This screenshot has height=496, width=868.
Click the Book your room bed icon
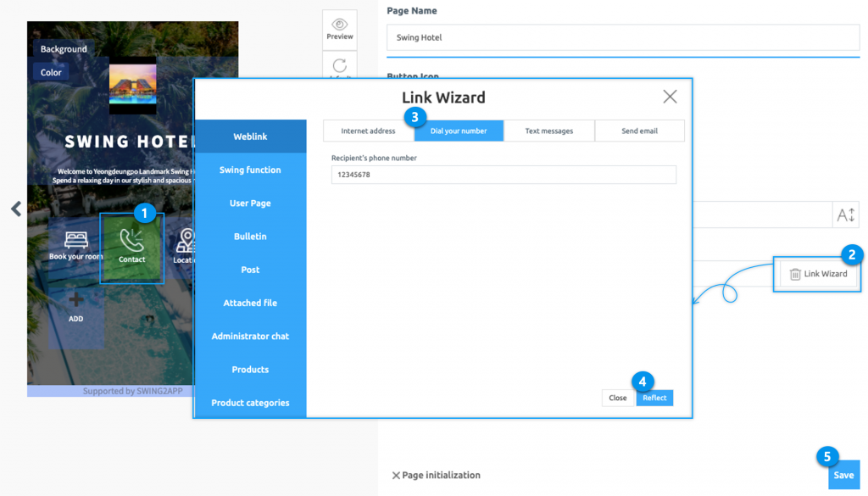pyautogui.click(x=75, y=240)
